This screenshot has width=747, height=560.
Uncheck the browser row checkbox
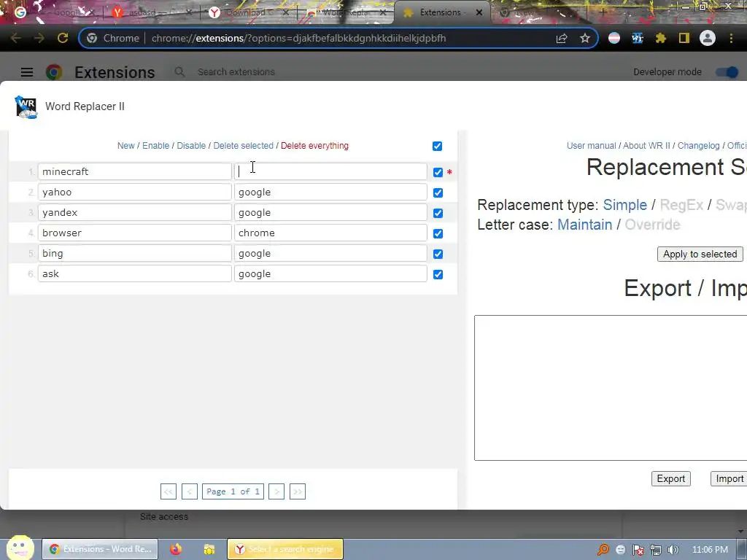438,234
